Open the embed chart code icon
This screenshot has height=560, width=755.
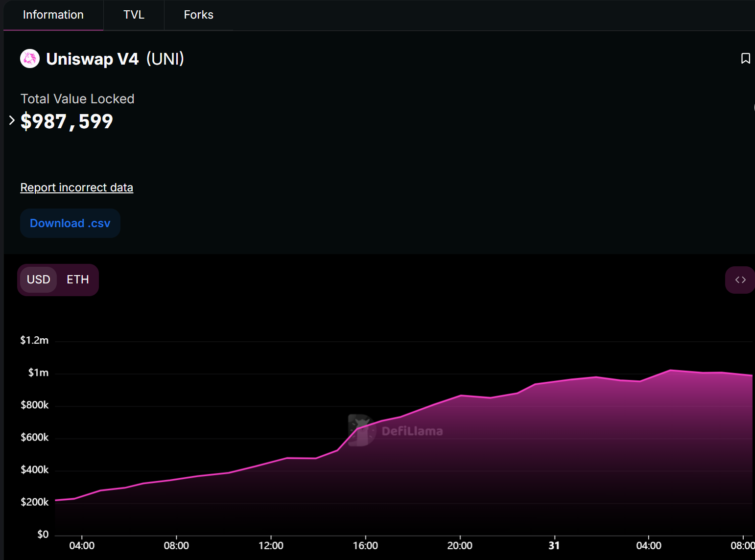[740, 280]
